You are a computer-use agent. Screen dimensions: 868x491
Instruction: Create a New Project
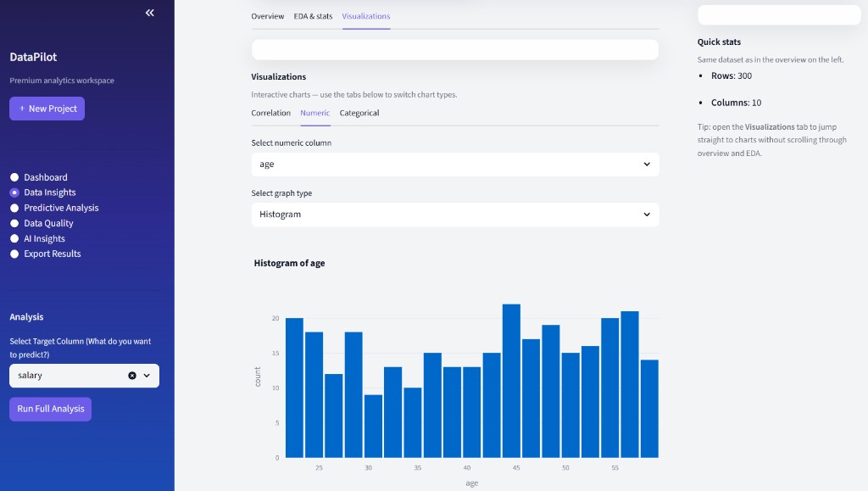coord(47,109)
